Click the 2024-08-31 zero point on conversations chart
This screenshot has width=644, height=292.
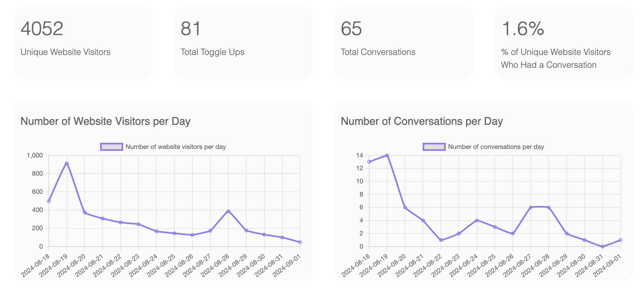pyautogui.click(x=602, y=246)
